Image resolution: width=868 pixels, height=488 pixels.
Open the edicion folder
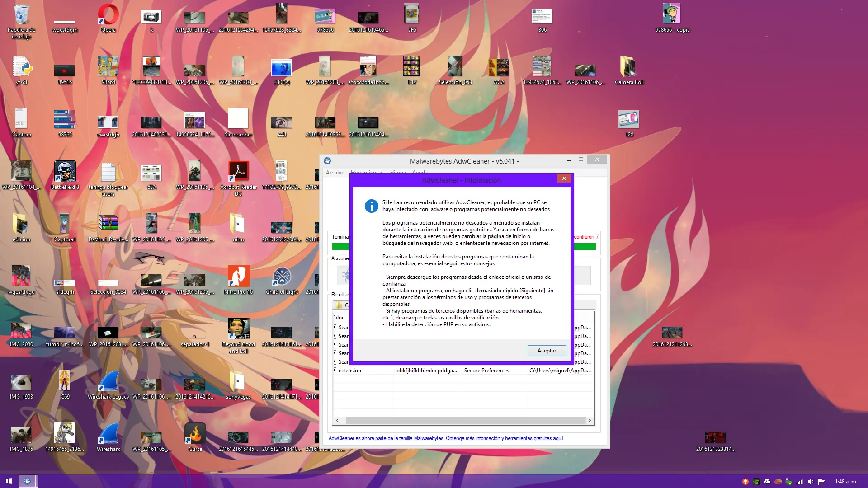coord(21,228)
